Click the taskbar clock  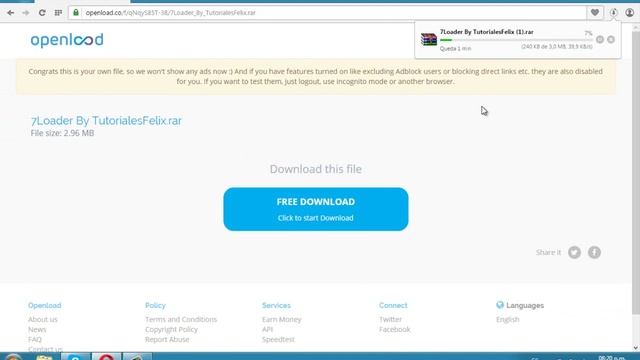[x=611, y=358]
